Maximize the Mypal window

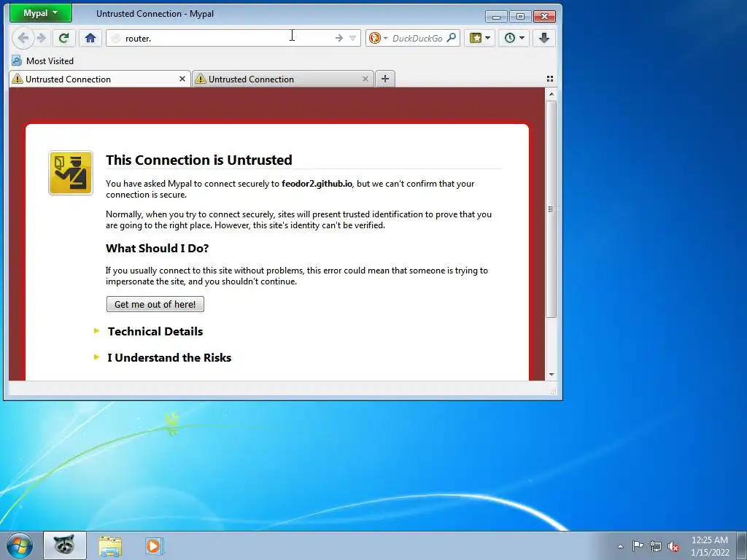(520, 17)
